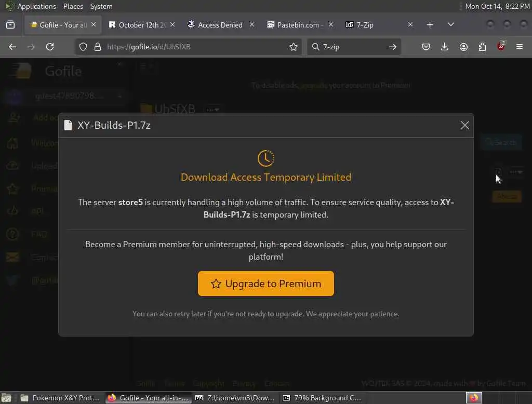Click the UhSfXB folder options dropdown
This screenshot has width=532, height=404.
point(212,110)
